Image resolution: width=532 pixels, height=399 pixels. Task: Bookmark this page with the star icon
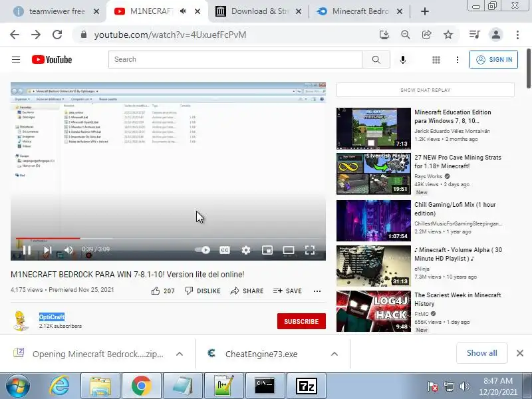[448, 35]
